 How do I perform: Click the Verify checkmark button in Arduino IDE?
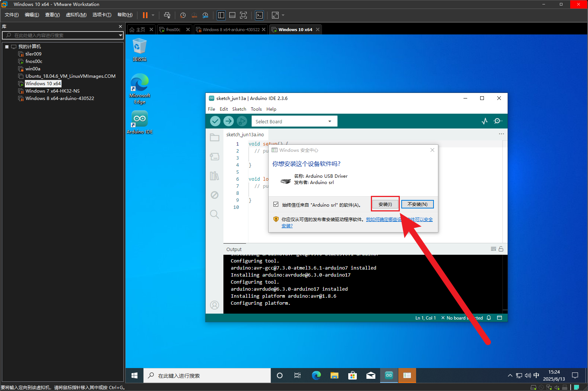pyautogui.click(x=215, y=121)
